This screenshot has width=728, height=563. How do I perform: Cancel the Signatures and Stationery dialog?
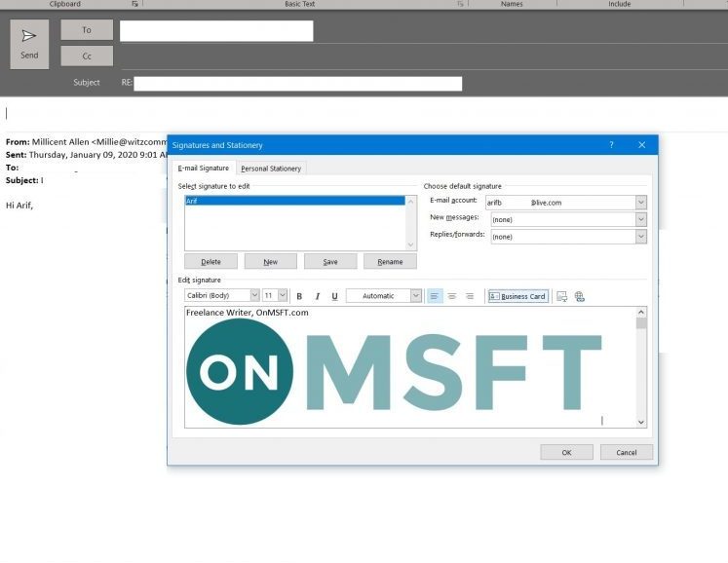(627, 452)
